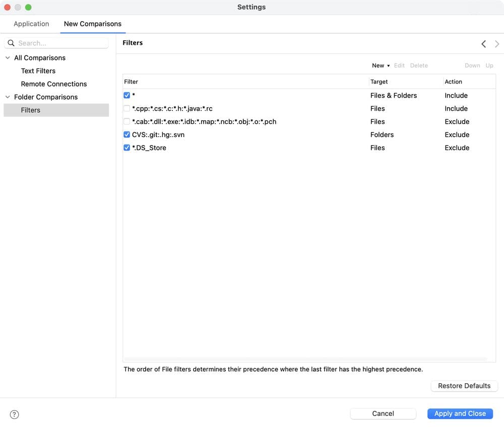Uncheck the *.DS_Store filter checkbox

click(127, 148)
